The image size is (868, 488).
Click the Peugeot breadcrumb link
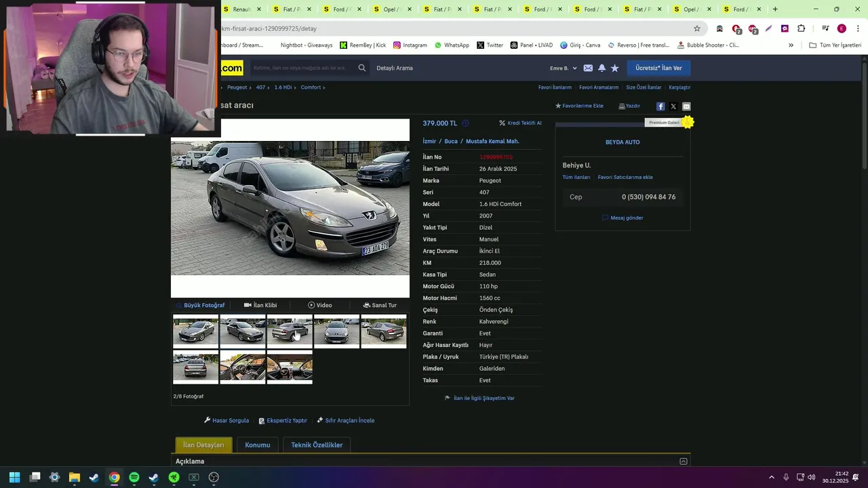pos(237,87)
